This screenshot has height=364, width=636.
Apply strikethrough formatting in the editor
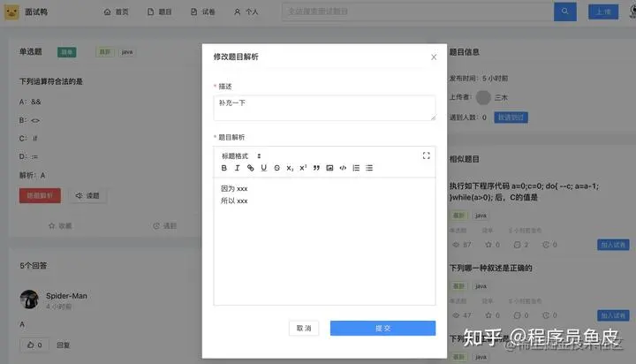pyautogui.click(x=276, y=168)
